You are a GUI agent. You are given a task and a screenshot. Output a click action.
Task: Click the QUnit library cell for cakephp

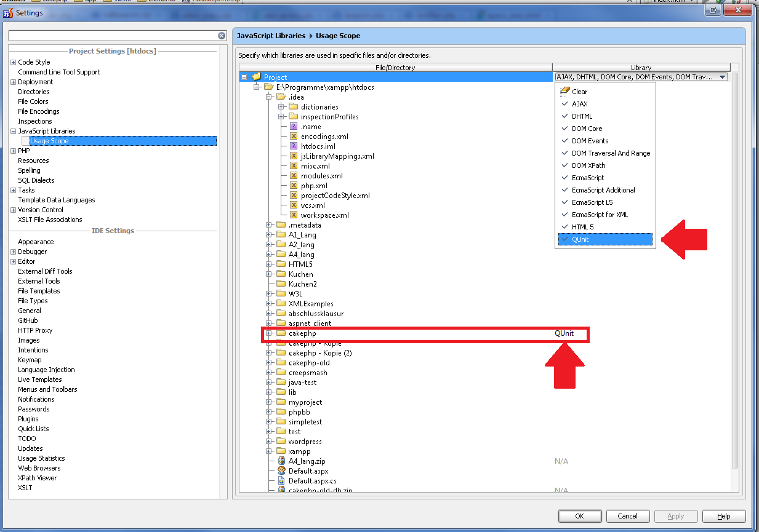coord(564,333)
